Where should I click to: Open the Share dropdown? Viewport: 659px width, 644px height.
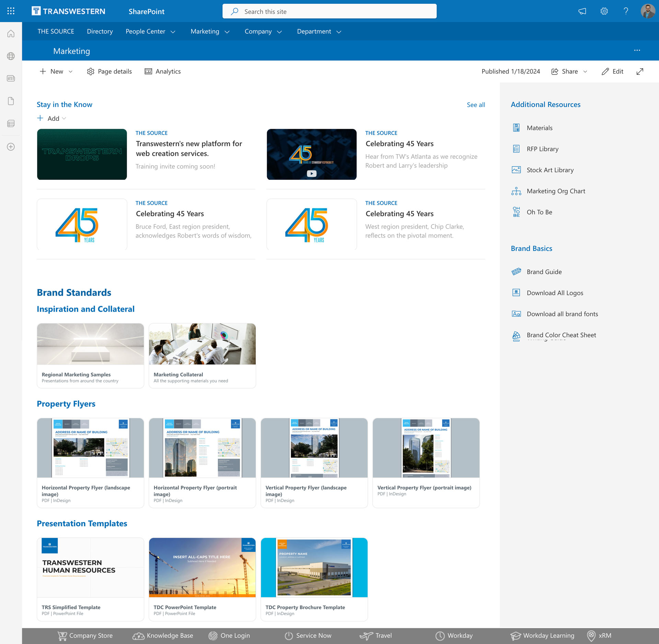pyautogui.click(x=569, y=71)
